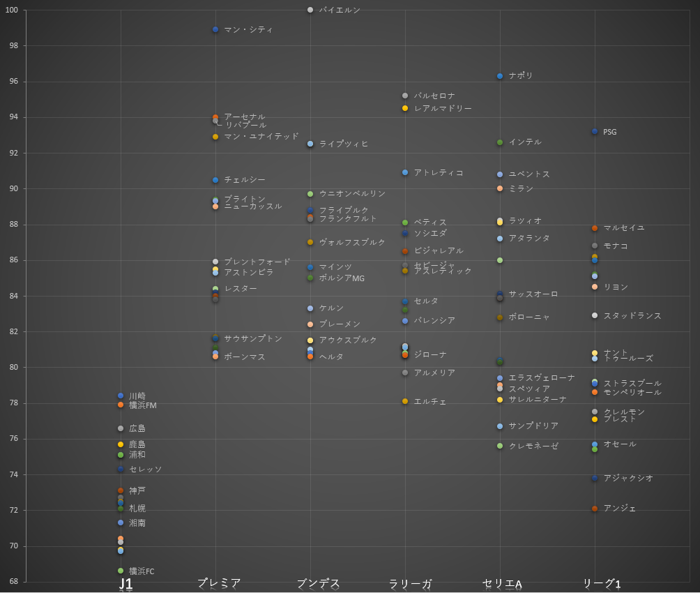Click the リヨン label
The height and width of the screenshot is (593, 700).
click(x=616, y=287)
